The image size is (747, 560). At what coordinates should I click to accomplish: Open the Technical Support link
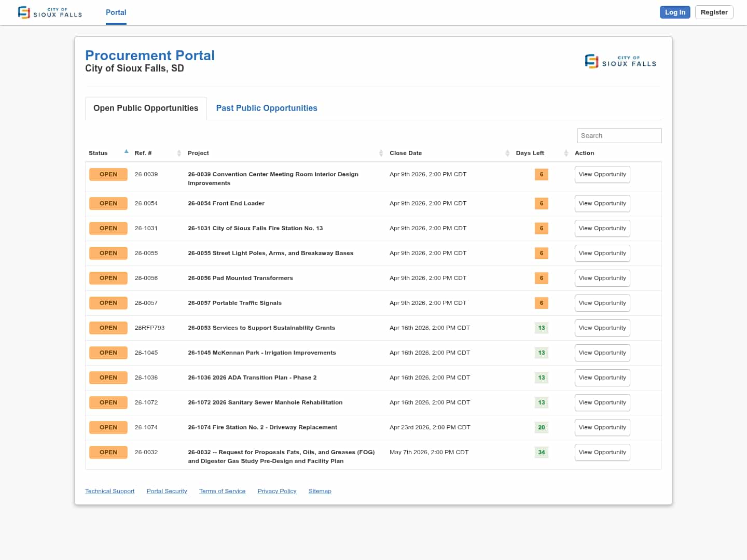tap(109, 491)
